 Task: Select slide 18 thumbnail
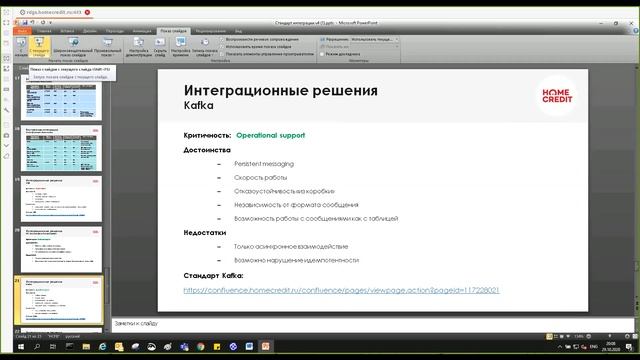point(61,148)
